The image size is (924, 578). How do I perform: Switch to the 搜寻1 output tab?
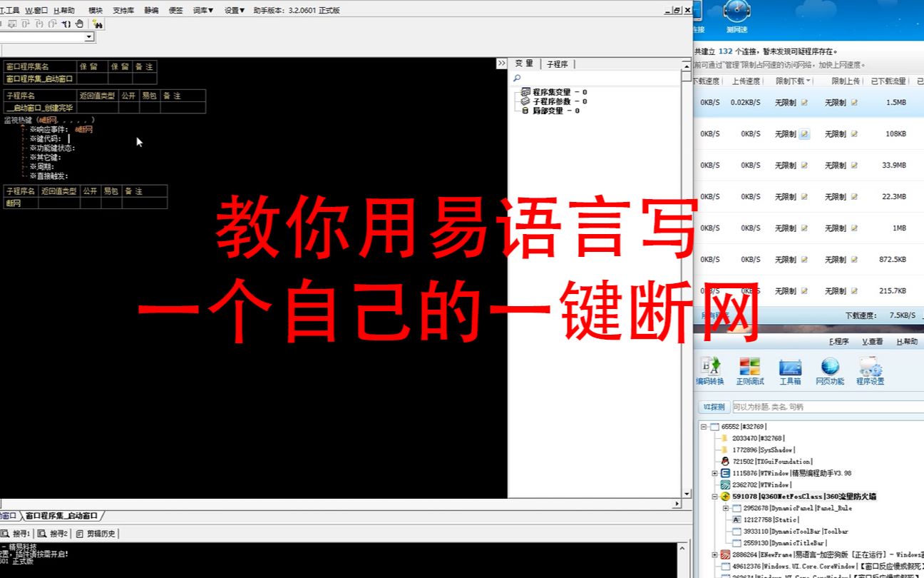(16, 534)
